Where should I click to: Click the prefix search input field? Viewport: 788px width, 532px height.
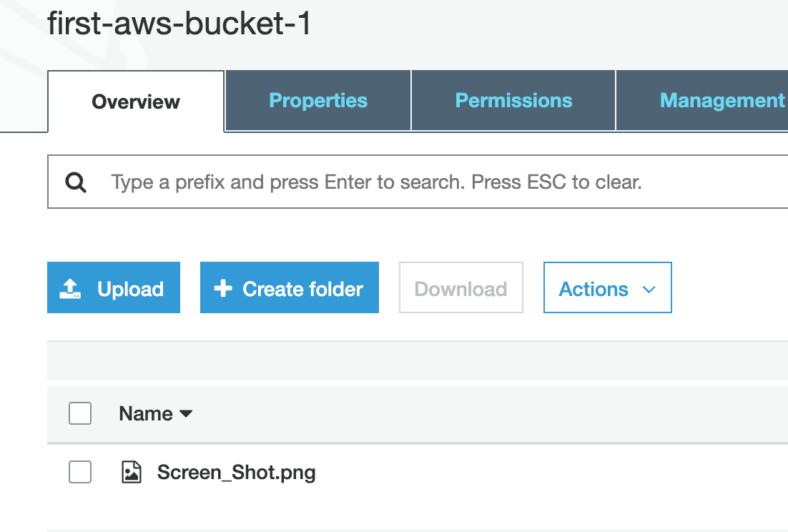coord(322,182)
